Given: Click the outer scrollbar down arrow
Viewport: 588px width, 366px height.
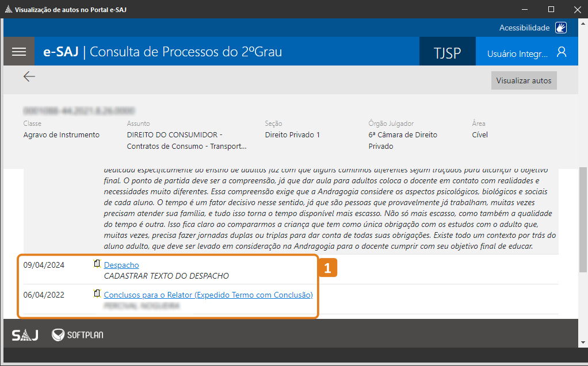Looking at the screenshot, I should [x=583, y=342].
